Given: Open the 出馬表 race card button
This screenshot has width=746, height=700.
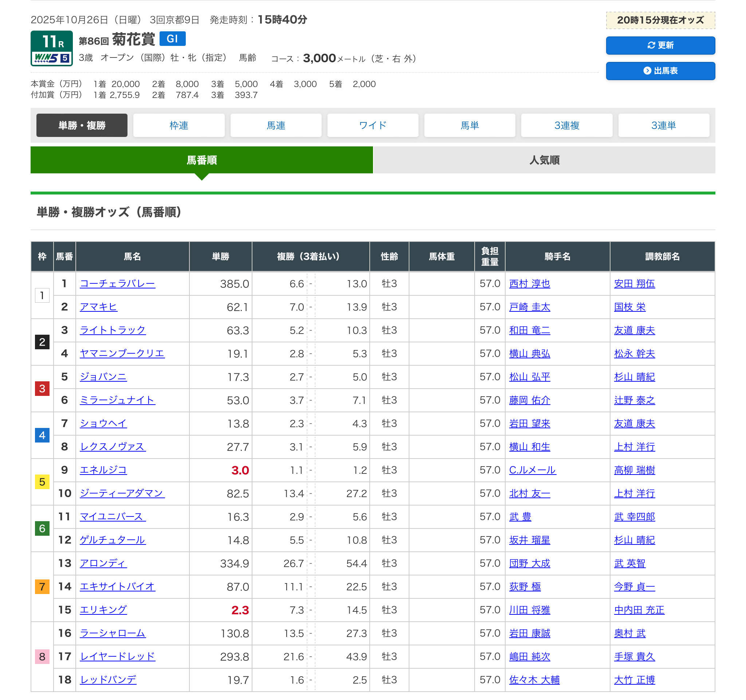Looking at the screenshot, I should pos(660,71).
